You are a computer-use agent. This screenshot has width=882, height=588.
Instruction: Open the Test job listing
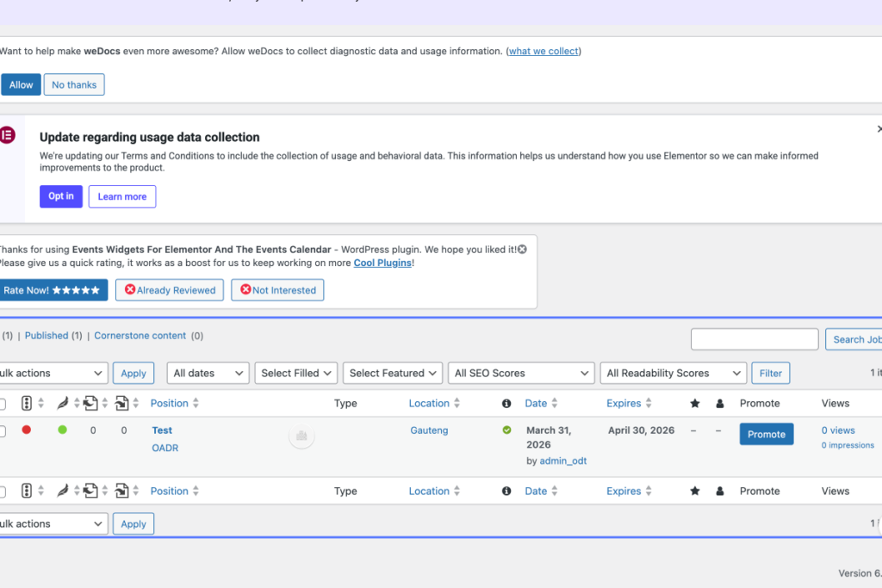(x=162, y=430)
